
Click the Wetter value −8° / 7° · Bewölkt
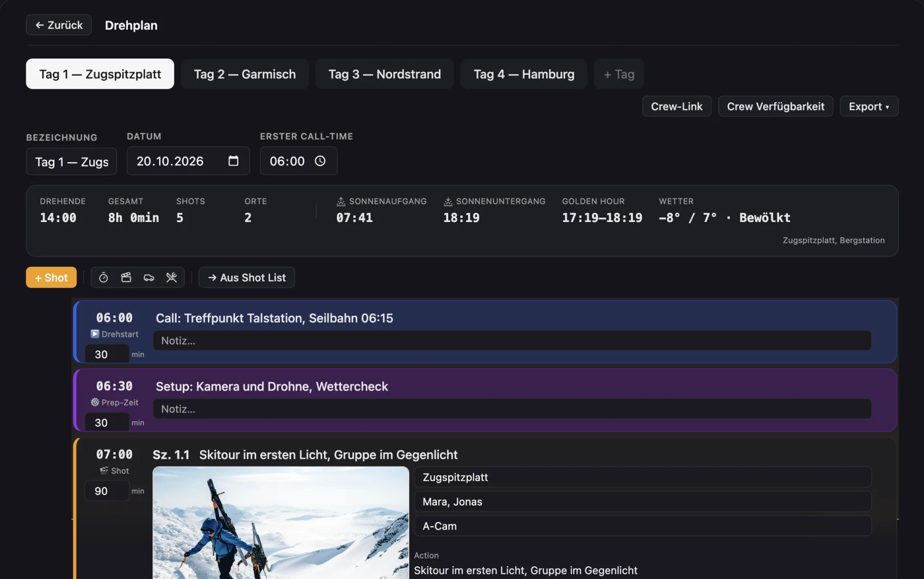tap(724, 218)
